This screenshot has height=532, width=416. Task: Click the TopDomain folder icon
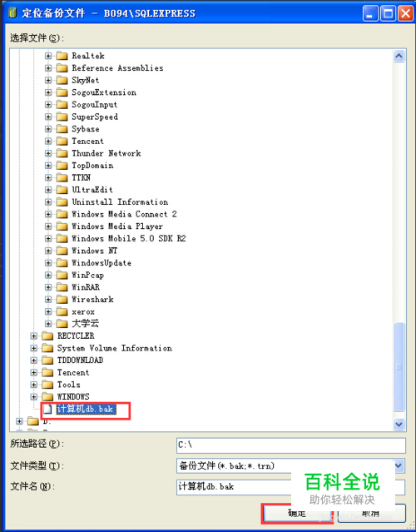62,166
